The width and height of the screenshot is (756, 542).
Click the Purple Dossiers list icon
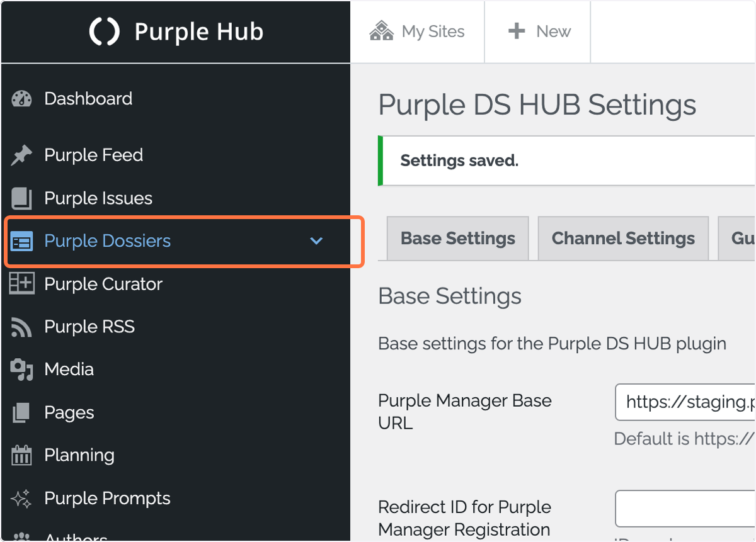(22, 242)
